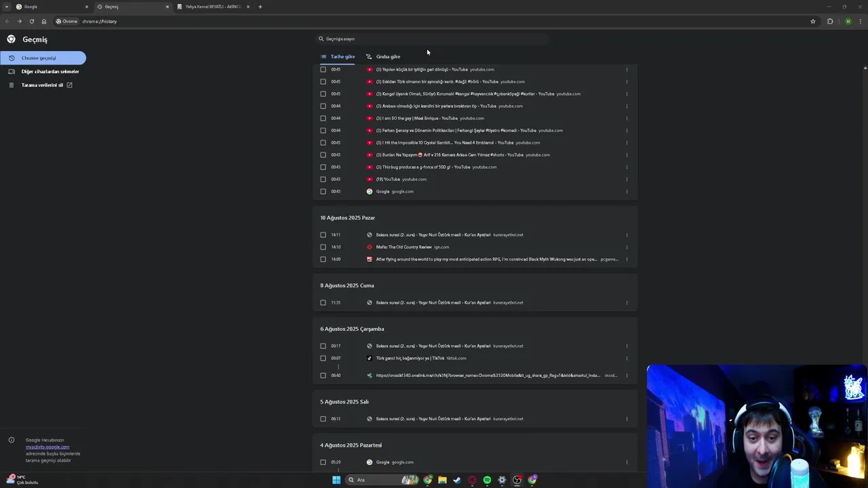The image size is (868, 488).
Task: Click the reload page icon
Action: pyautogui.click(x=31, y=21)
